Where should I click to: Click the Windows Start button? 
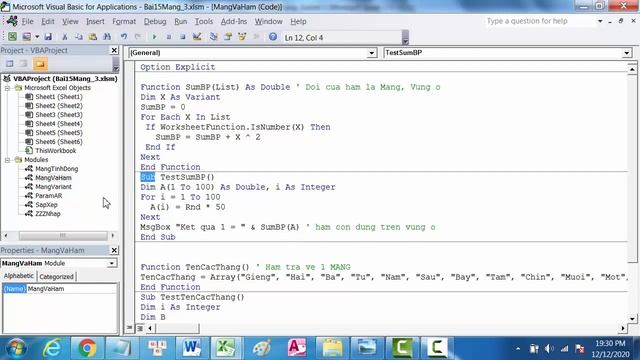click(17, 348)
